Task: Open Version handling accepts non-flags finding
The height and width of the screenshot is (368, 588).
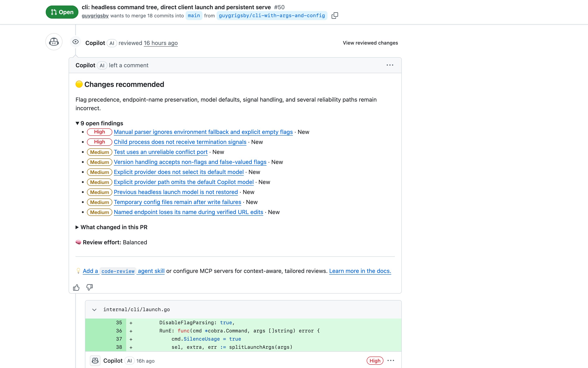Action: pyautogui.click(x=190, y=162)
